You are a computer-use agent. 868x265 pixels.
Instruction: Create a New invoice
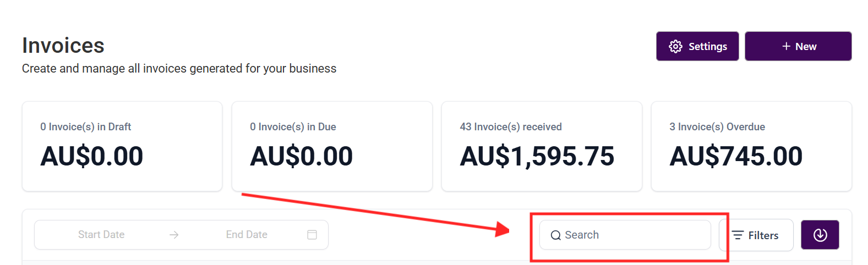point(798,46)
